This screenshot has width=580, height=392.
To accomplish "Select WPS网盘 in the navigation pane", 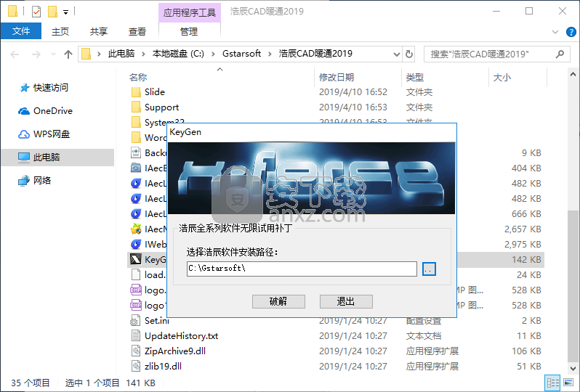I will pos(52,134).
